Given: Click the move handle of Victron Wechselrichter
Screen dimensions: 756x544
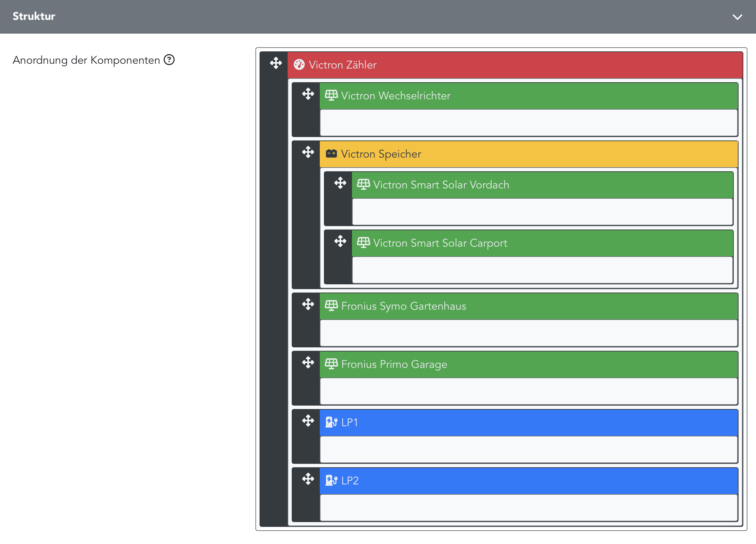Looking at the screenshot, I should pos(308,94).
